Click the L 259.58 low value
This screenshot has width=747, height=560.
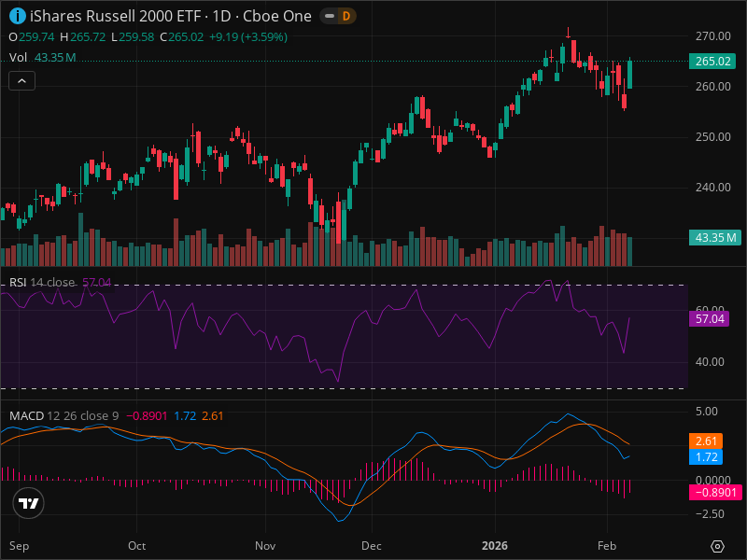[133, 37]
